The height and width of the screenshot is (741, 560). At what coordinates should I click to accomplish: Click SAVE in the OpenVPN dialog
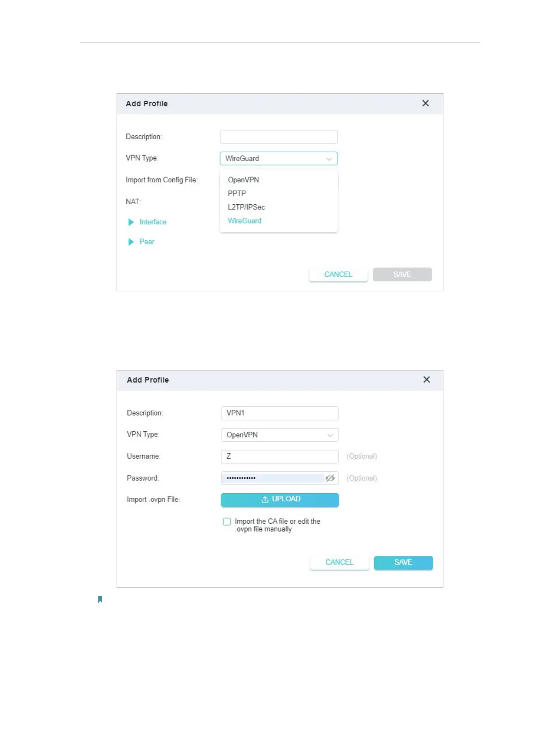click(403, 563)
